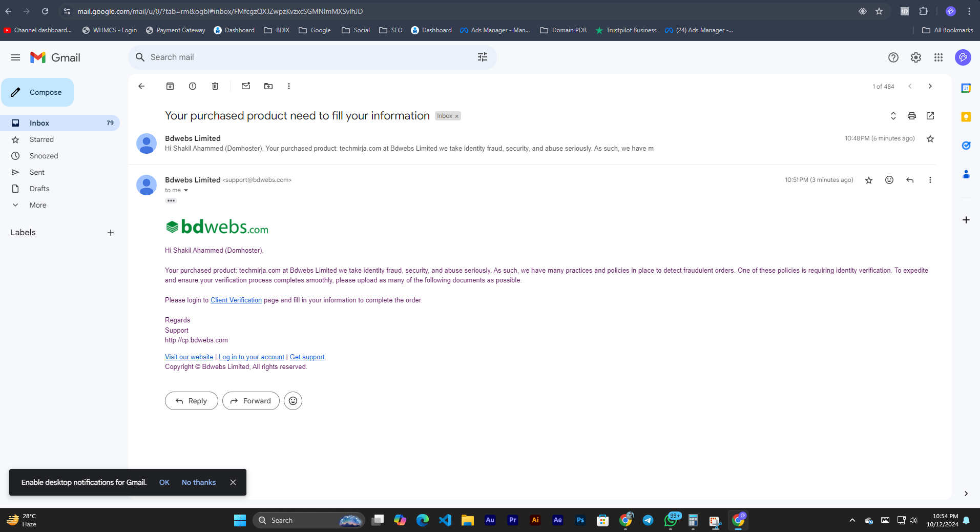Click the Search mail field
980x532 pixels.
(x=312, y=57)
